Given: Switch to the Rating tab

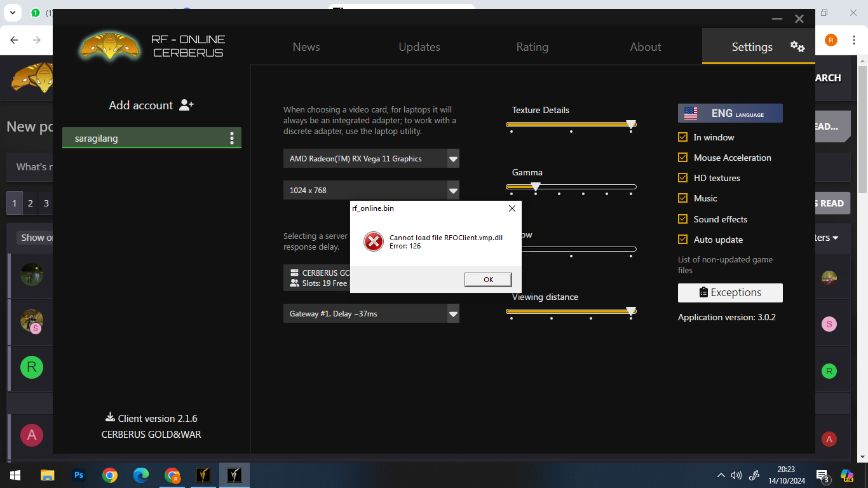Looking at the screenshot, I should tap(532, 46).
